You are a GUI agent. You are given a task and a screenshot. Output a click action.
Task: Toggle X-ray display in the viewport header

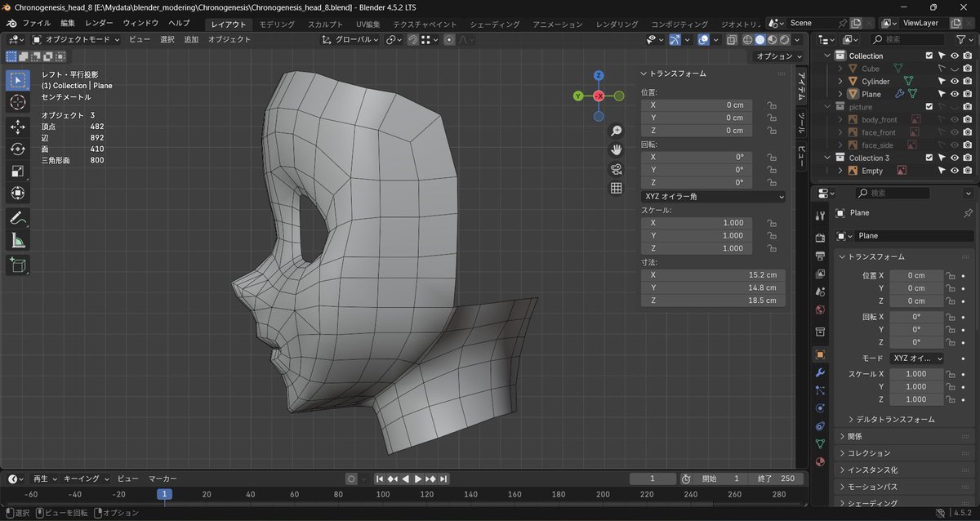coord(731,39)
